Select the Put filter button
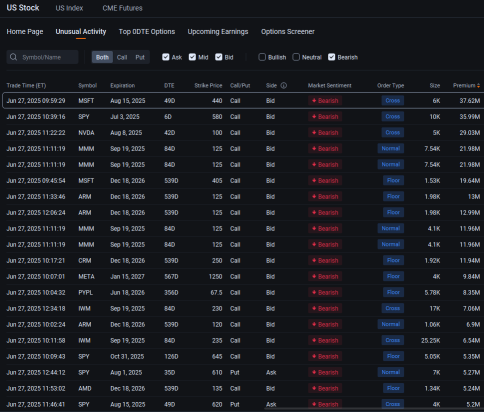Viewport: 484px width, 412px height. [x=140, y=57]
